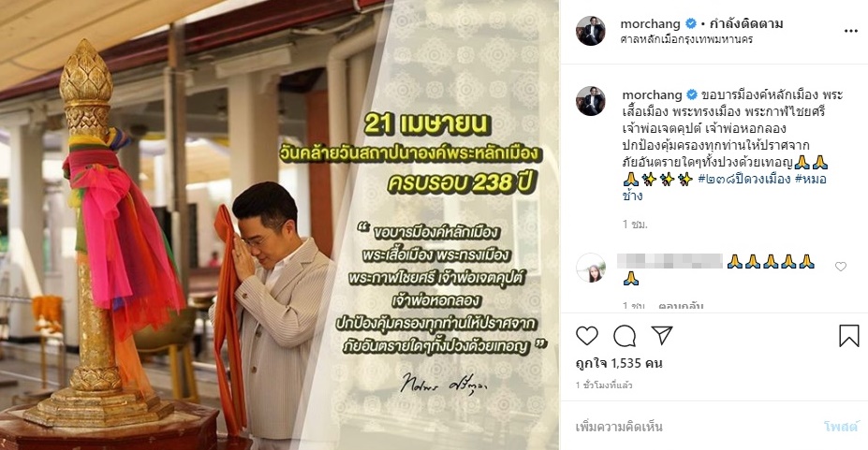Open the post photo of golden pillar
This screenshot has width=868, height=450.
point(280,225)
